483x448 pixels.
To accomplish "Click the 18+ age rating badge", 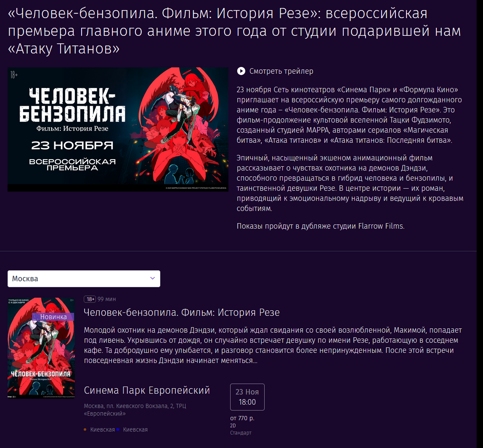I will point(90,299).
